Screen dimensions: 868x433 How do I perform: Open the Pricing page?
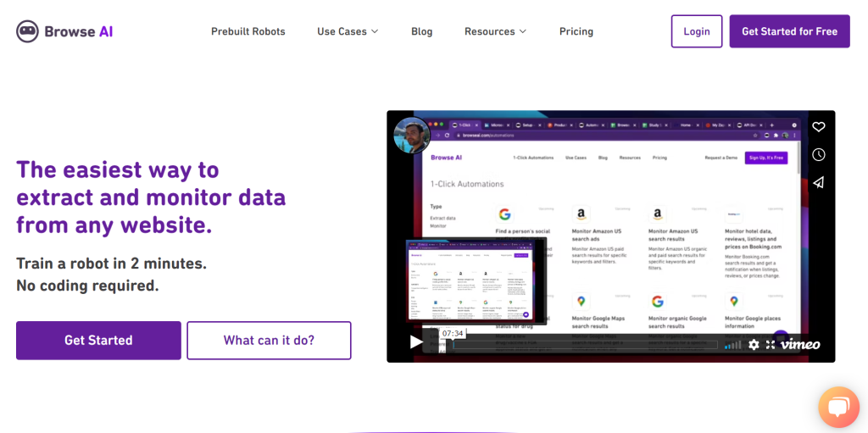(x=576, y=31)
